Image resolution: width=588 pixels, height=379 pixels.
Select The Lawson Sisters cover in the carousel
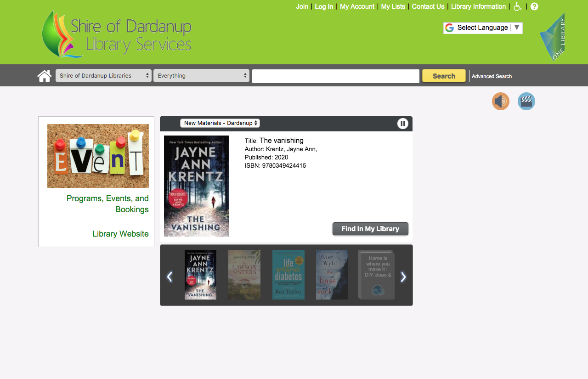[244, 275]
